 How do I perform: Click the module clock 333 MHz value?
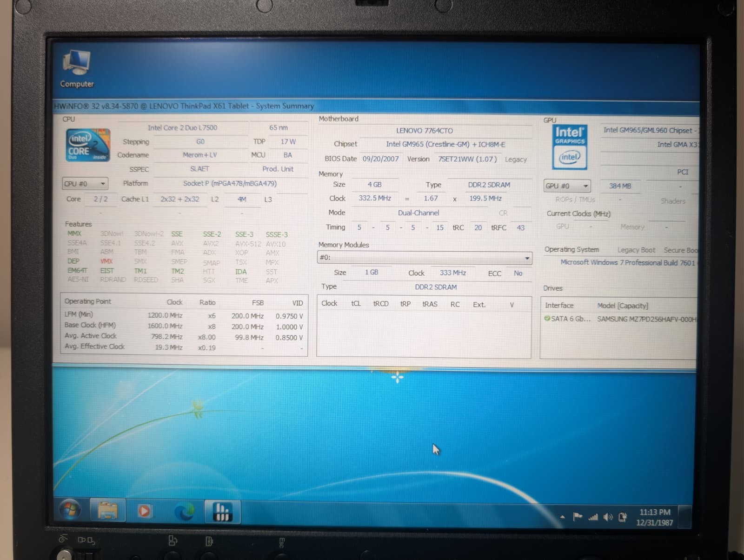(x=453, y=273)
